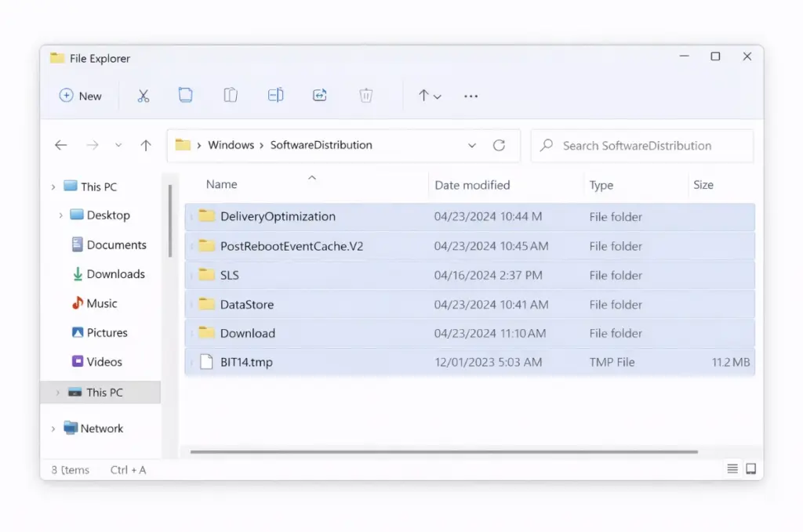Image resolution: width=803 pixels, height=532 pixels.
Task: Copy the selected items
Action: 186,95
